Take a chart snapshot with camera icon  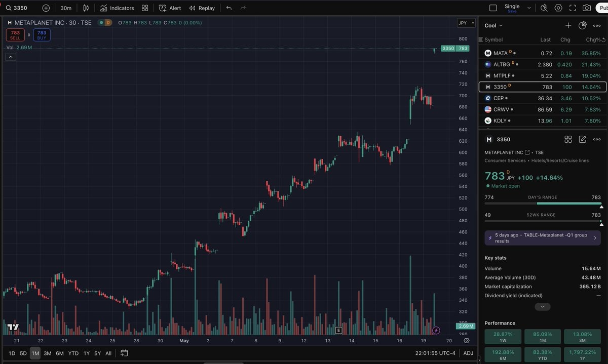[587, 8]
